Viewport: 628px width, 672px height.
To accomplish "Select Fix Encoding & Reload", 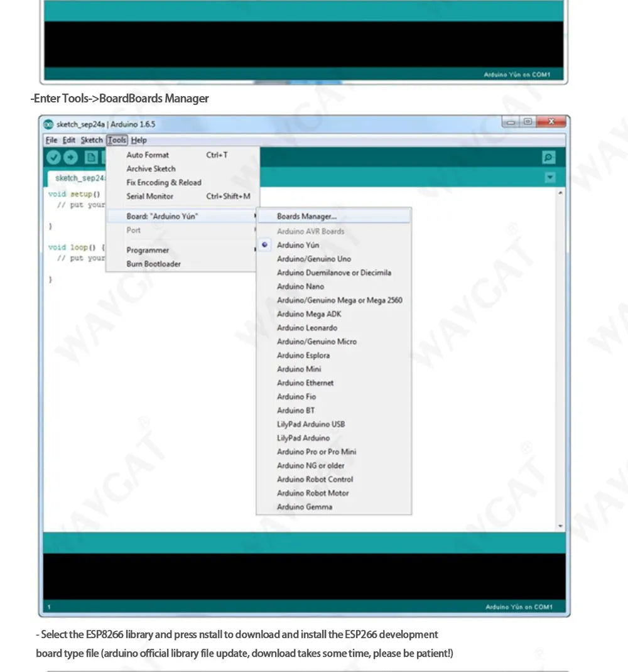I will click(x=182, y=183).
